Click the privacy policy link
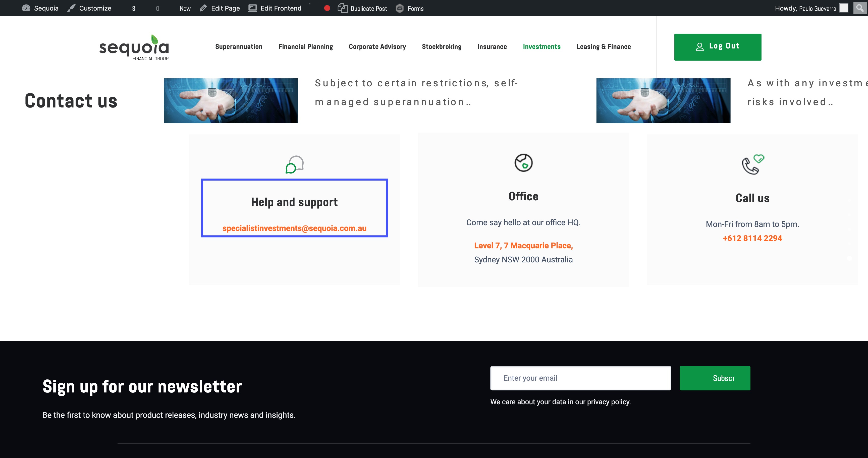868x458 pixels. pos(608,402)
